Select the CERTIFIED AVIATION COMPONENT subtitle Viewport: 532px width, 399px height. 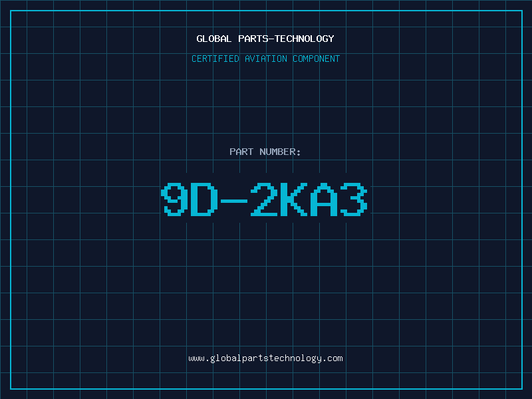pyautogui.click(x=265, y=59)
